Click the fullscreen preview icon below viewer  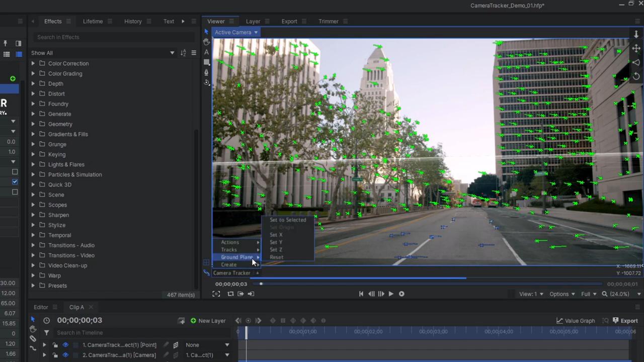pos(216,294)
